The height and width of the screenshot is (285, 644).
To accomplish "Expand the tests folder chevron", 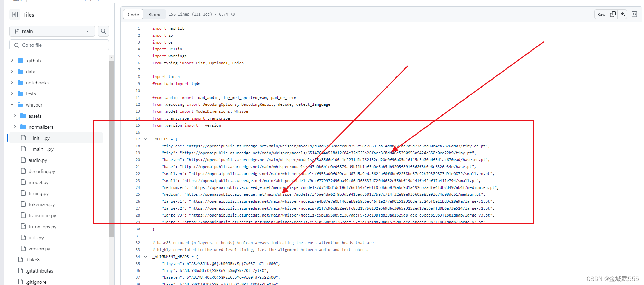I will pos(12,93).
